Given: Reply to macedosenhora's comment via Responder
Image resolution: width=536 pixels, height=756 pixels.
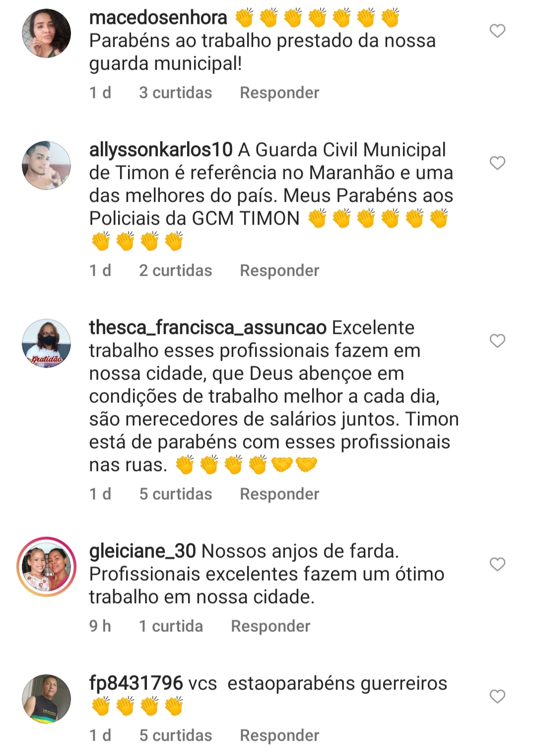Looking at the screenshot, I should pos(279,93).
